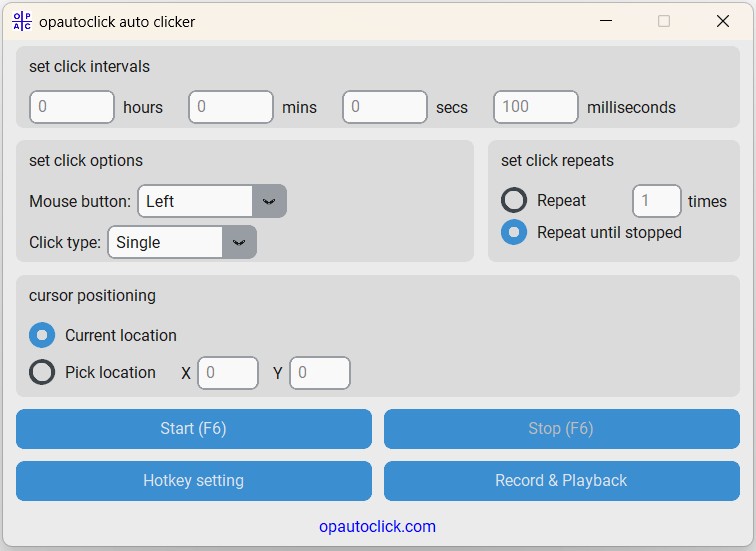Visit the opautoclick.com link
756x551 pixels.
[x=378, y=526]
